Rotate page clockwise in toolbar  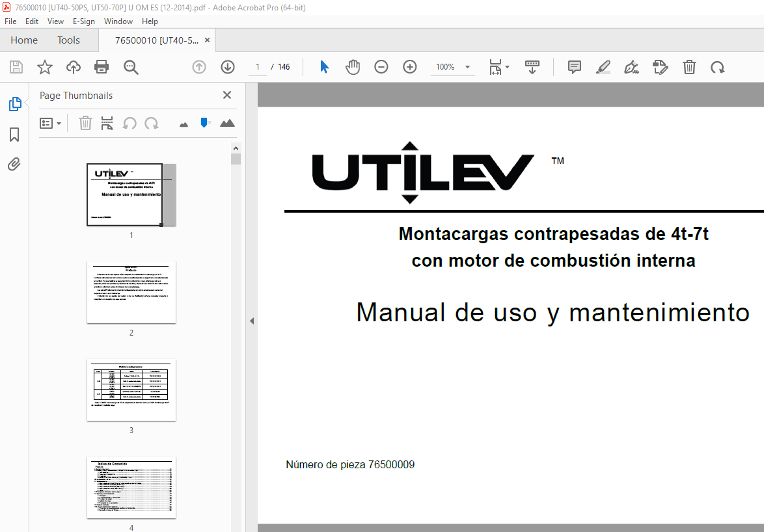pos(717,67)
